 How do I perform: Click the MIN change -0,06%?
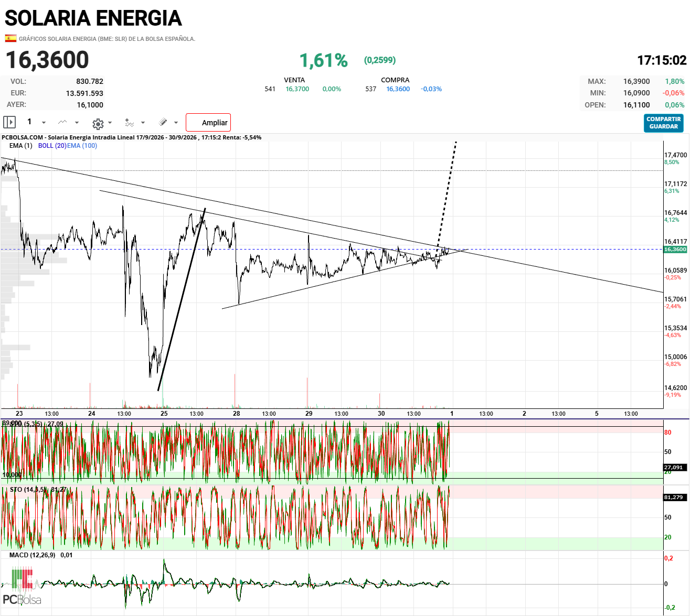[673, 93]
